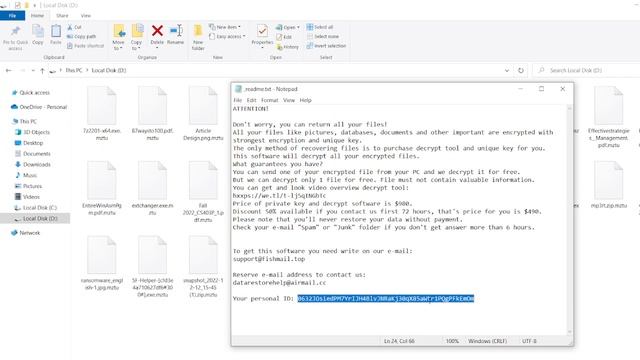
Task: Select the mp3it.zip.mztu file
Action: [x=609, y=184]
